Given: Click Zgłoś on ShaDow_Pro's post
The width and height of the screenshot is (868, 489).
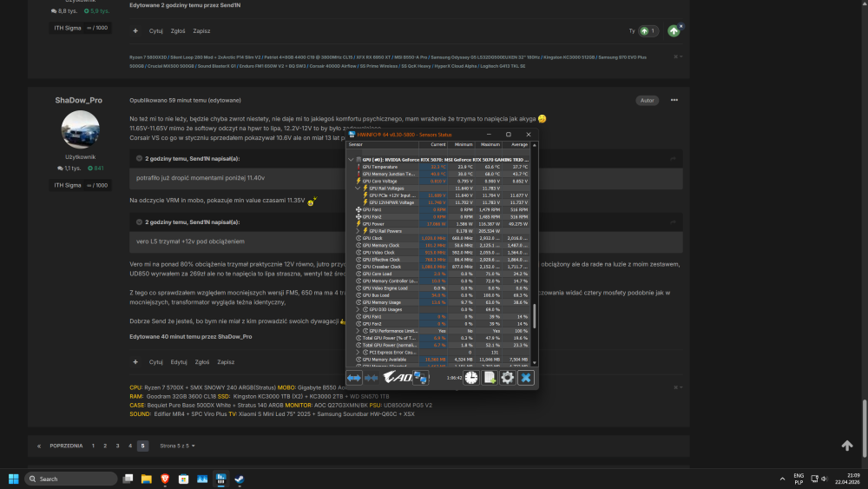Looking at the screenshot, I should tap(202, 362).
